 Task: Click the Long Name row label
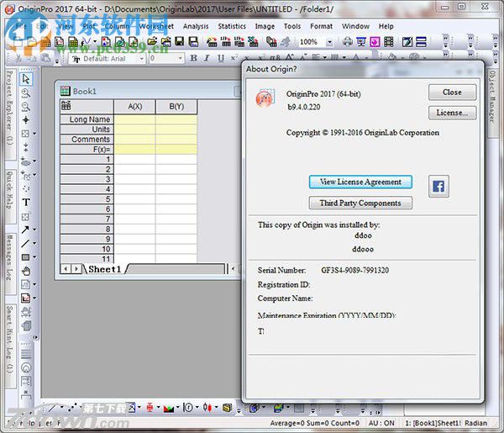pos(87,119)
